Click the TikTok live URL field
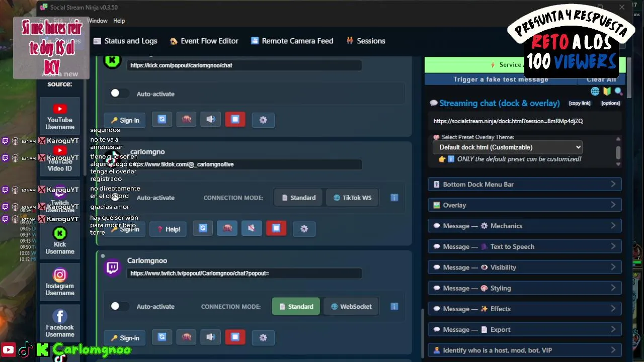 (x=244, y=164)
